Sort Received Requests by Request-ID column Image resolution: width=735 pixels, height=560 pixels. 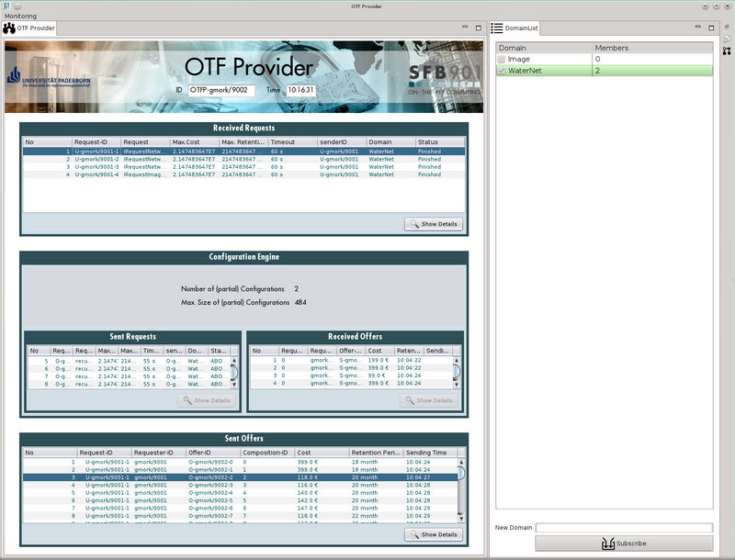coord(96,142)
